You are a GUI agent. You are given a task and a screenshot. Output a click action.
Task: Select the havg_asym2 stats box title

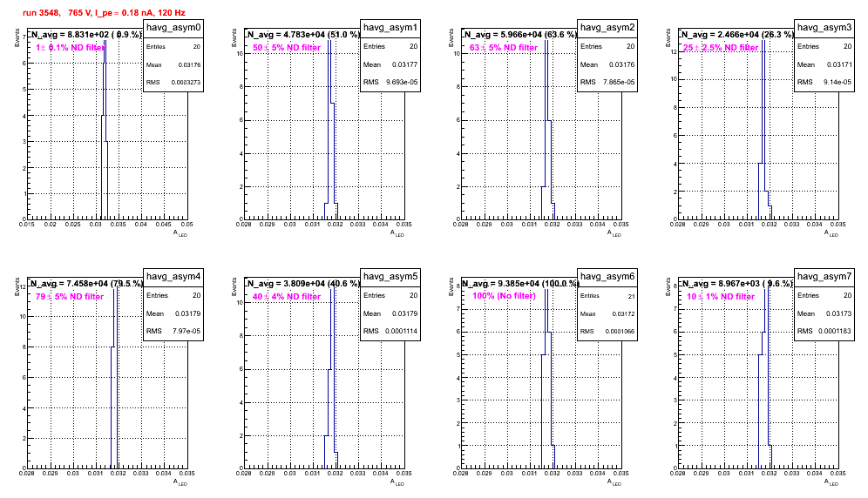[607, 27]
